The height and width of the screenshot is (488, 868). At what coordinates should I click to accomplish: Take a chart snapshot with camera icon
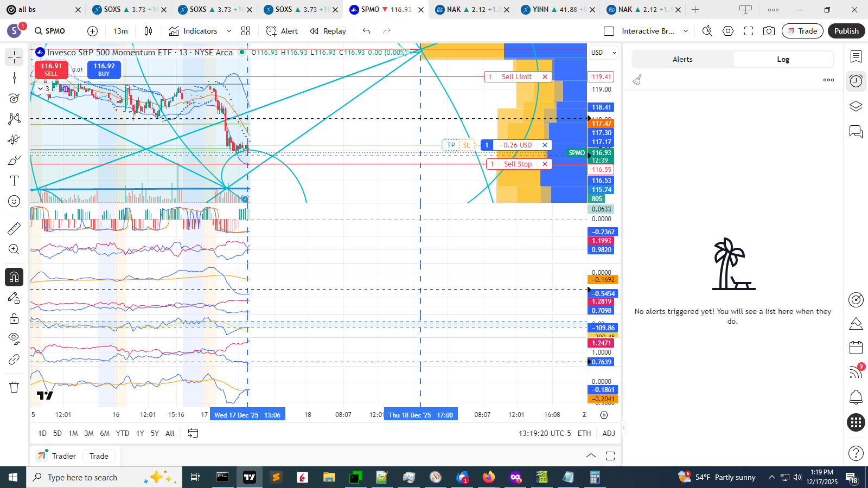769,31
